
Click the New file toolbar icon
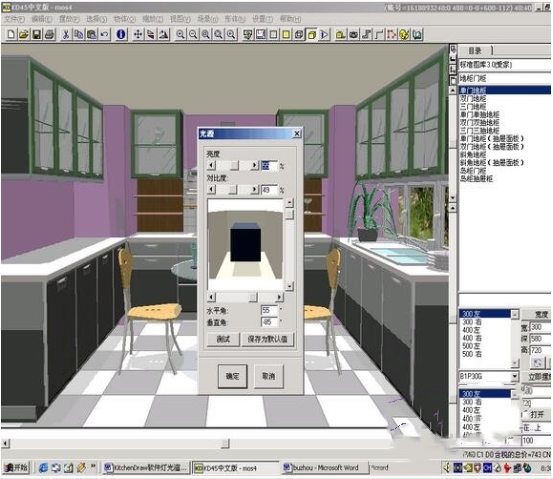[11, 35]
